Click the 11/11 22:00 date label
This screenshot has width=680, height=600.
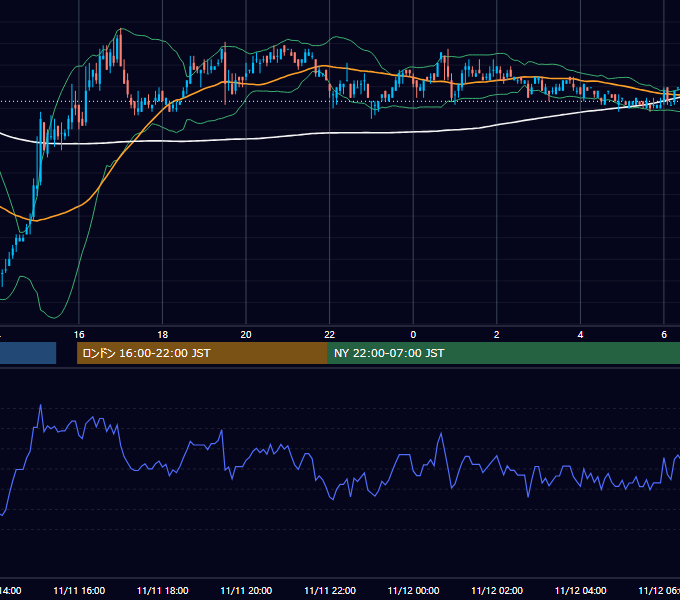(x=330, y=591)
